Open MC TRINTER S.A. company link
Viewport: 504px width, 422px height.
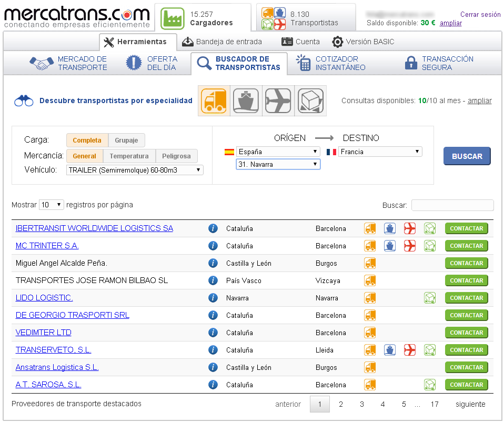(x=47, y=246)
